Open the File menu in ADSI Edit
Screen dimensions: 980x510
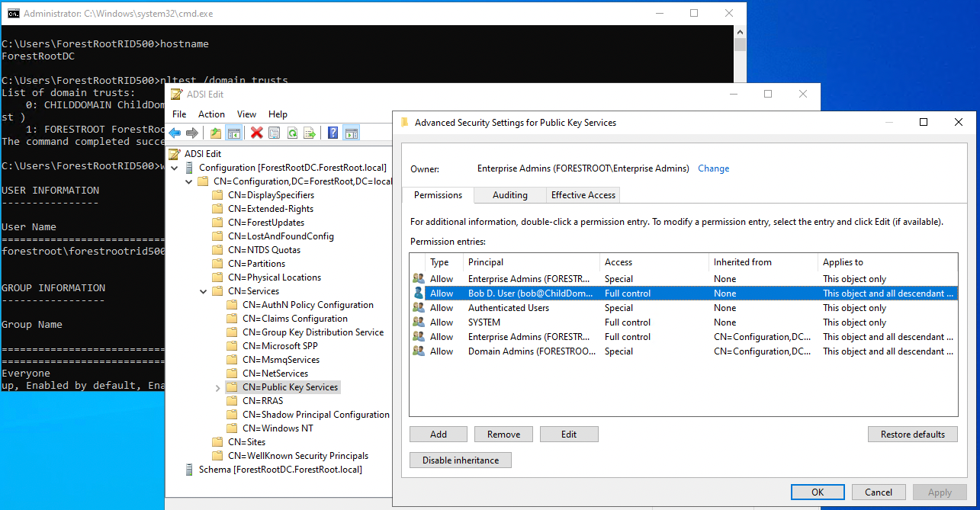pos(179,114)
